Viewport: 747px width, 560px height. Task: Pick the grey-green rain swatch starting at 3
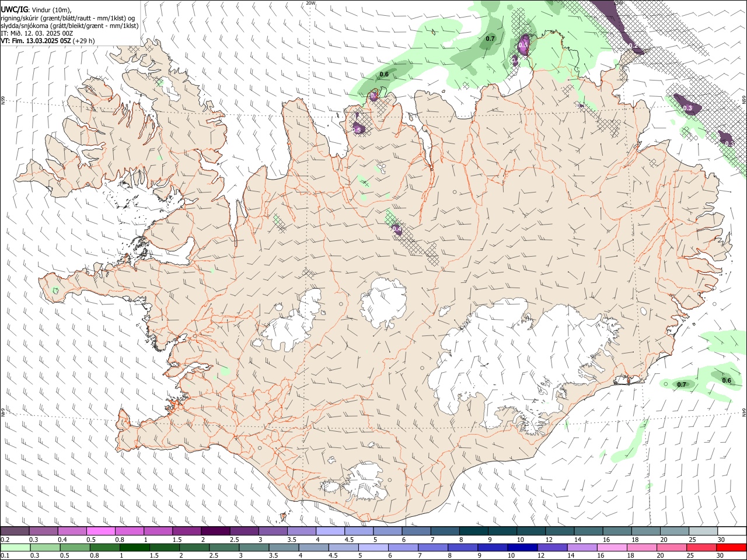pyautogui.click(x=254, y=547)
